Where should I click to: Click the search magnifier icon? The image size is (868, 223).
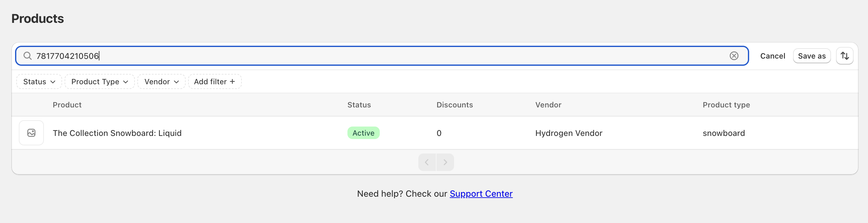click(28, 56)
